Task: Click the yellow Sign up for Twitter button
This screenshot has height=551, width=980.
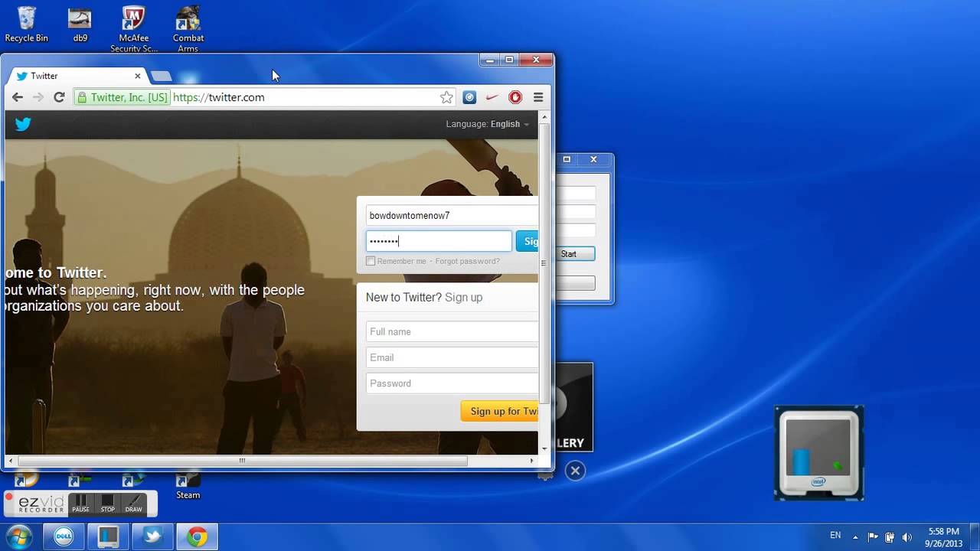Action: click(x=499, y=411)
